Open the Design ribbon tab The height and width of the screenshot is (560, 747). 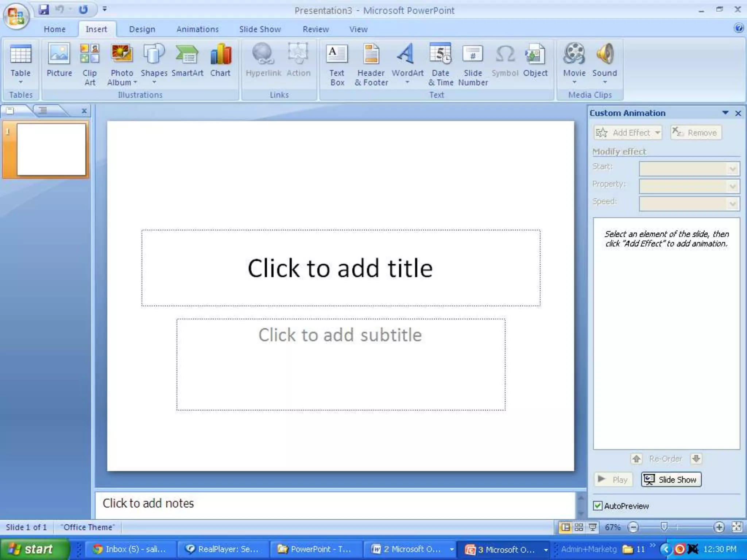[x=142, y=29]
